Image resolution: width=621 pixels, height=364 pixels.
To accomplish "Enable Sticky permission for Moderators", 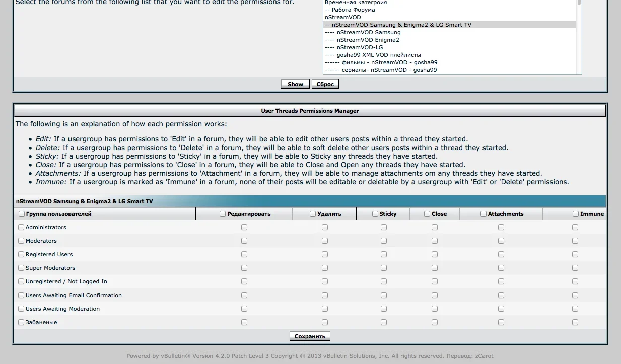I will tap(384, 241).
